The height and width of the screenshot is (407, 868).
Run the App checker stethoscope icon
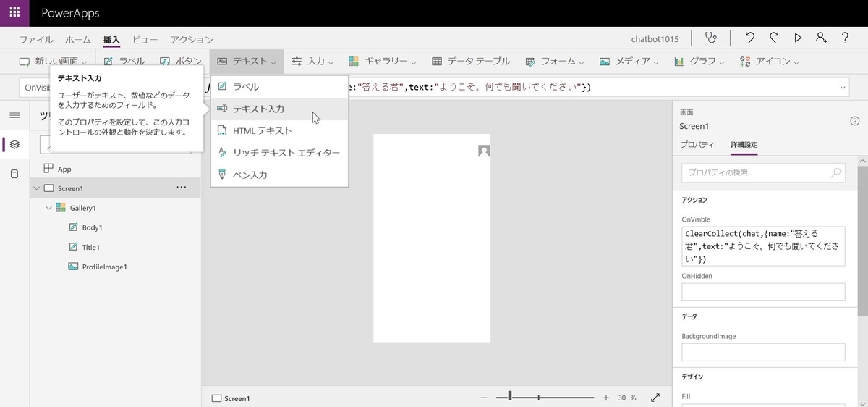[x=712, y=38]
